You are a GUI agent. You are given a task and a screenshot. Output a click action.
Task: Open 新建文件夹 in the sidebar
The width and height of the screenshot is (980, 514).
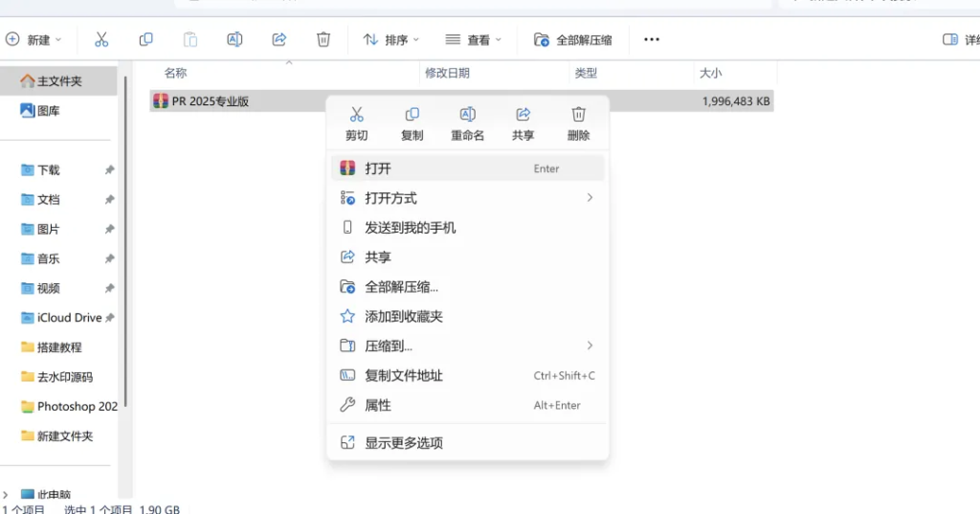pos(56,436)
